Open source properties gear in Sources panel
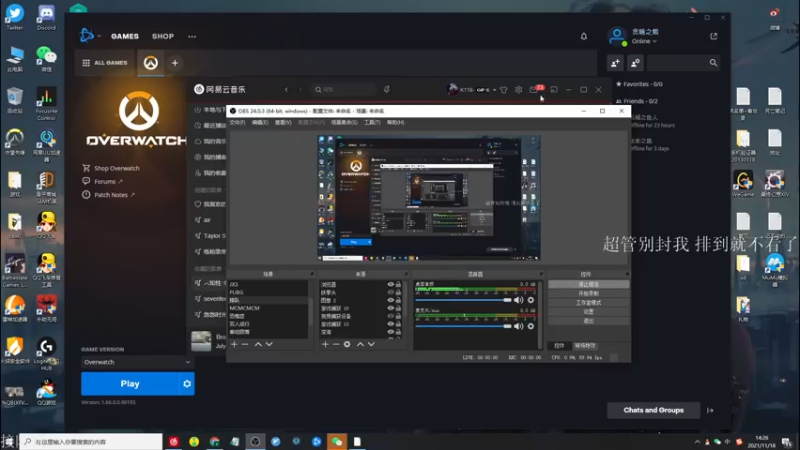800x450 pixels. tap(347, 344)
